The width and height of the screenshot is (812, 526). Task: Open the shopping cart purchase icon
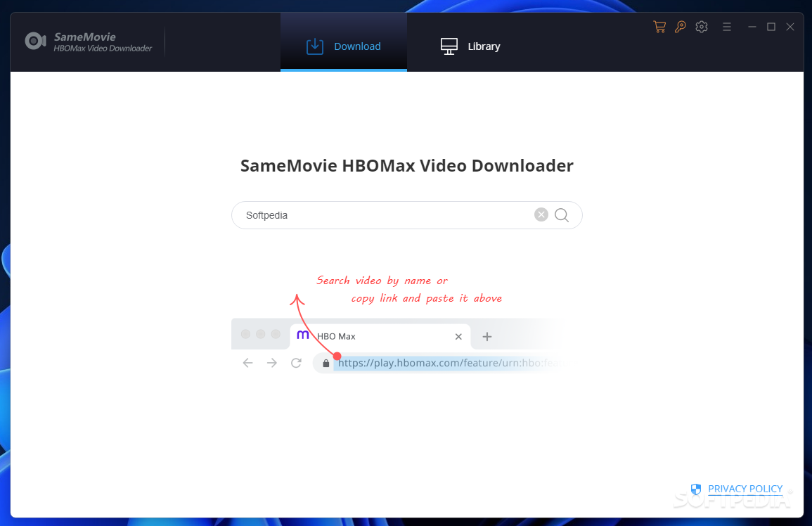click(x=659, y=27)
